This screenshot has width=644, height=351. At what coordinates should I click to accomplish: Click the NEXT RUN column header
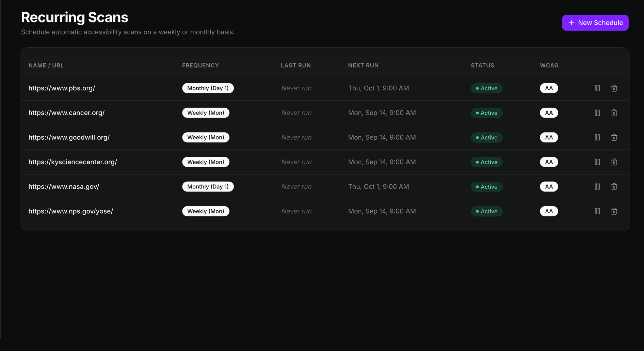click(363, 65)
